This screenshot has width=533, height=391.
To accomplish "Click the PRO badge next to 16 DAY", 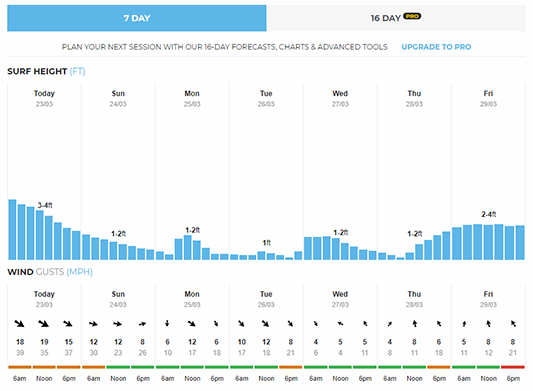I will coord(412,16).
